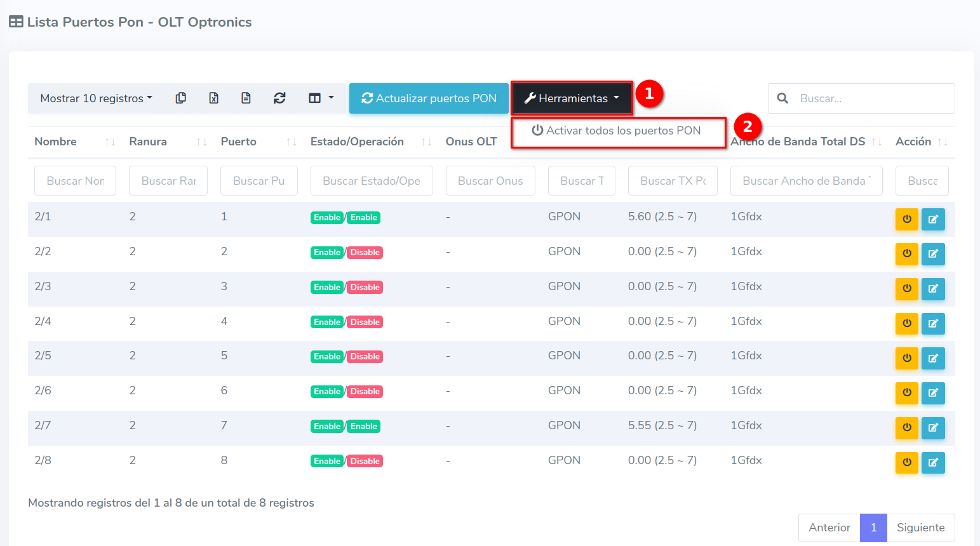Click the CSV document export icon
Viewport: 980px width, 546px height.
246,98
